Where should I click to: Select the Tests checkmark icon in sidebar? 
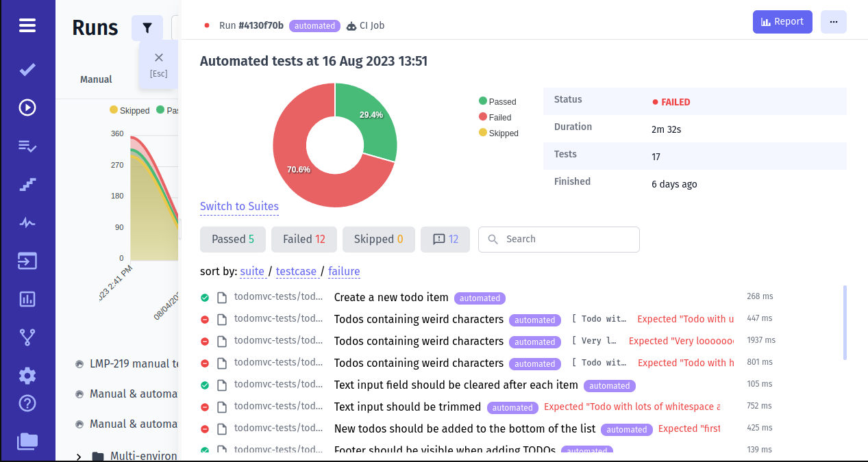tap(27, 69)
